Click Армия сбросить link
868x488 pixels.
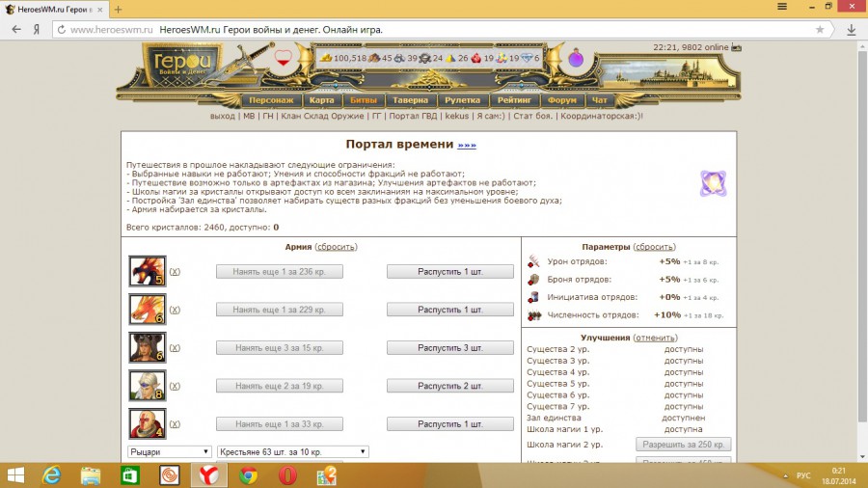coord(336,247)
